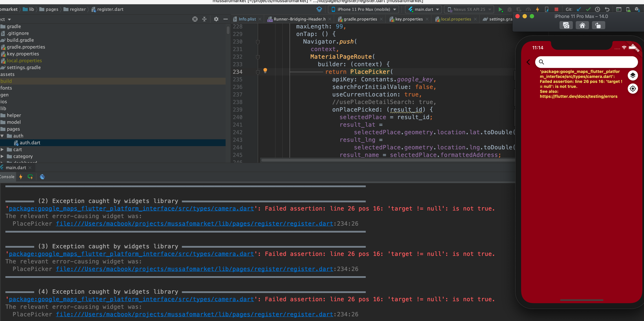Rotate the simulator device
Image resolution: width=644 pixels, height=321 pixels.
click(x=598, y=25)
